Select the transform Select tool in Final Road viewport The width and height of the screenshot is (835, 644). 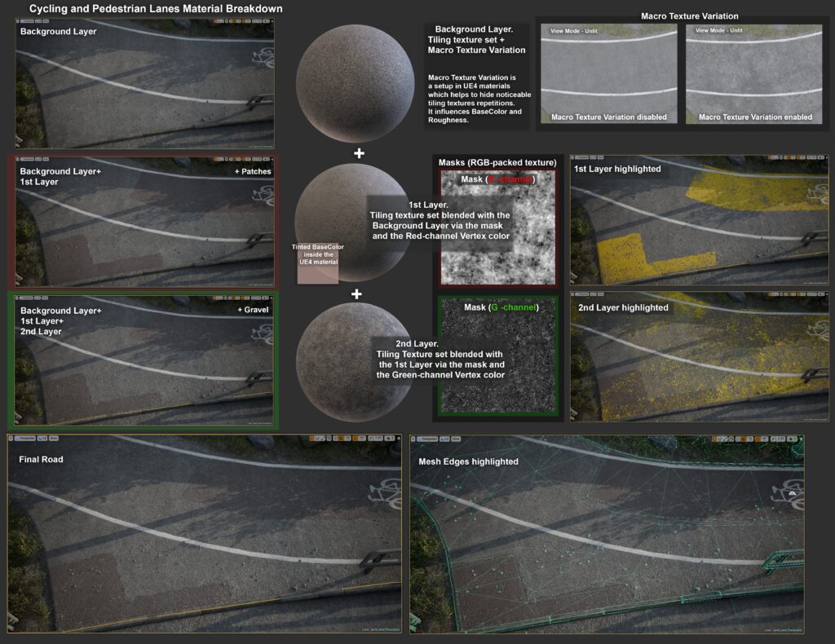[x=311, y=439]
